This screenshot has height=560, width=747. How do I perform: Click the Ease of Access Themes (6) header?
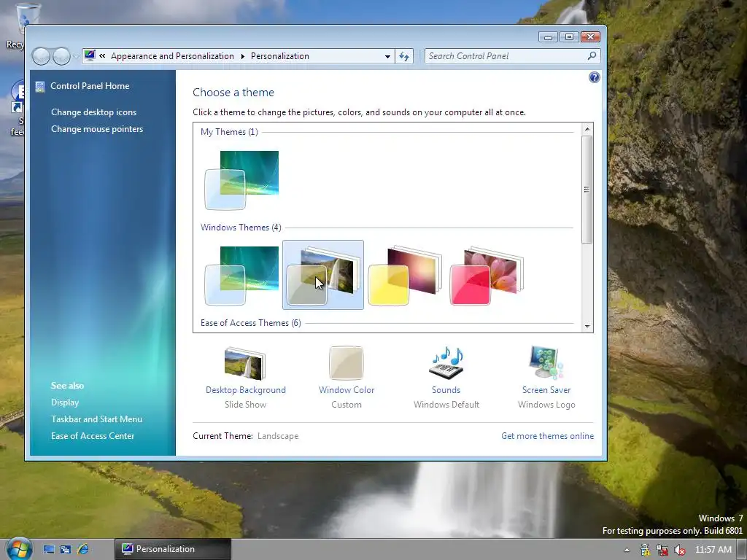tap(251, 323)
